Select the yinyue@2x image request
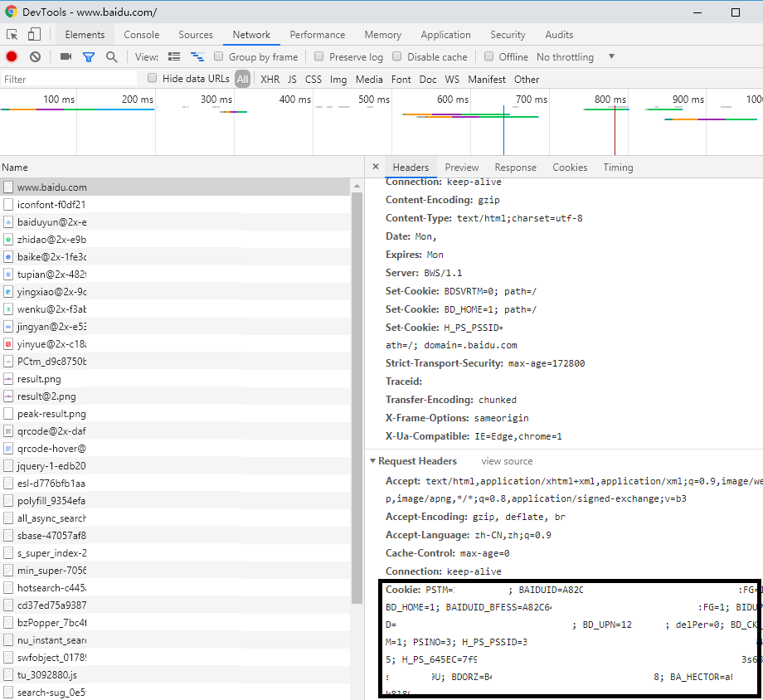Image resolution: width=763 pixels, height=700 pixels. [x=175, y=344]
